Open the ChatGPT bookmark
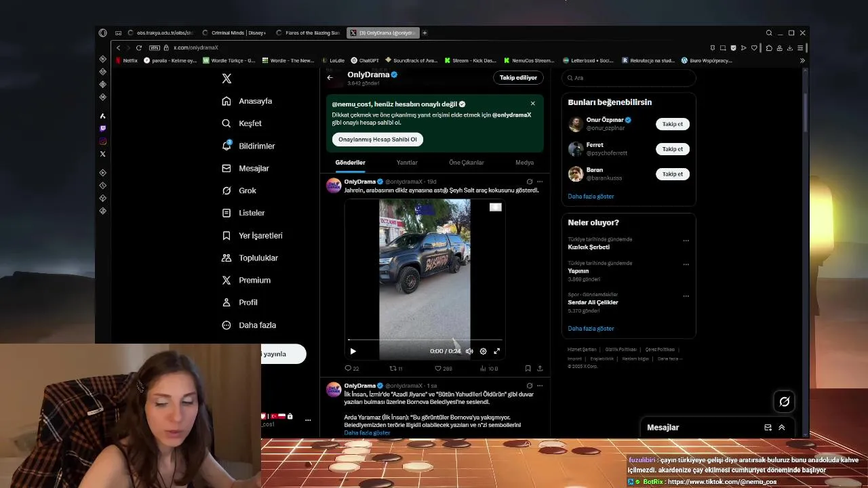This screenshot has width=868, height=488. [365, 60]
